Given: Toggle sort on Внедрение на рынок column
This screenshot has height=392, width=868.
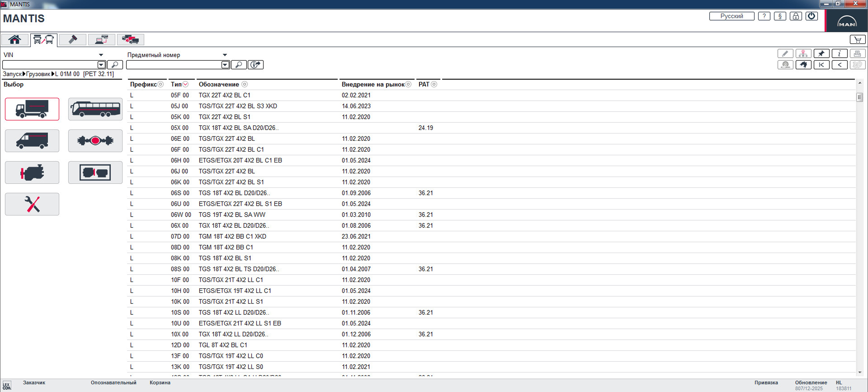Looking at the screenshot, I should click(408, 85).
